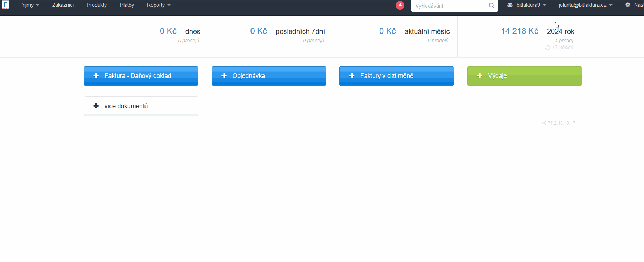644x262 pixels.
Task: Click the settings gear icon
Action: point(628,5)
